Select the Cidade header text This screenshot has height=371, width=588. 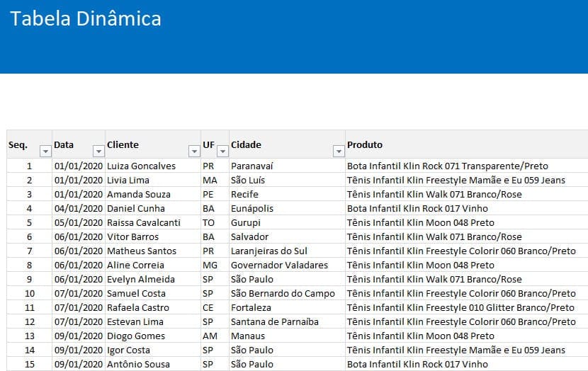[246, 144]
